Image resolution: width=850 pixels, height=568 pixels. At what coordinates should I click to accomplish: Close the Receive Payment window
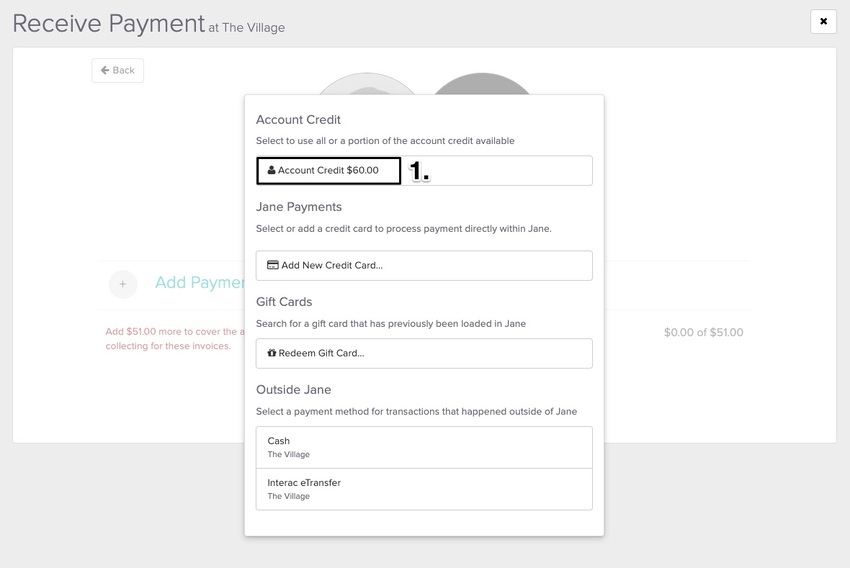click(823, 22)
